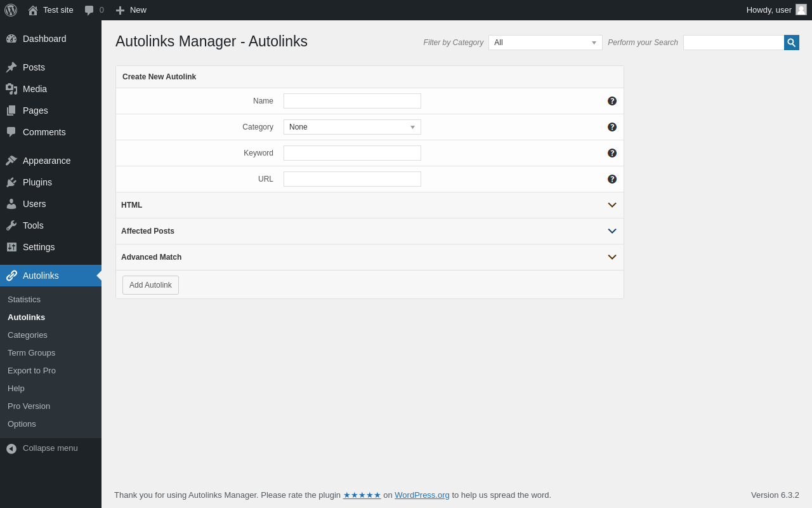Open the Filter by Category dropdown
812x508 pixels.
(x=546, y=43)
